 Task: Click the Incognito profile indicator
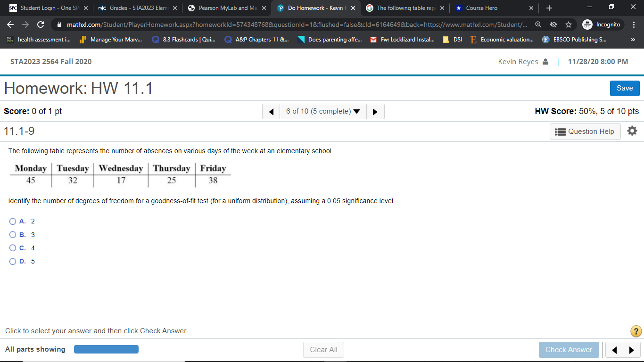coord(602,25)
